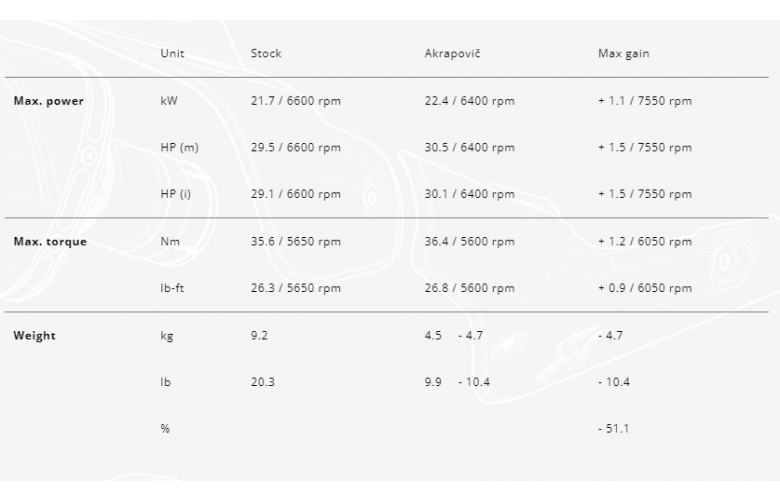780x500 pixels.
Task: Select the 29.1 / 6600 rpm value
Action: (x=295, y=194)
